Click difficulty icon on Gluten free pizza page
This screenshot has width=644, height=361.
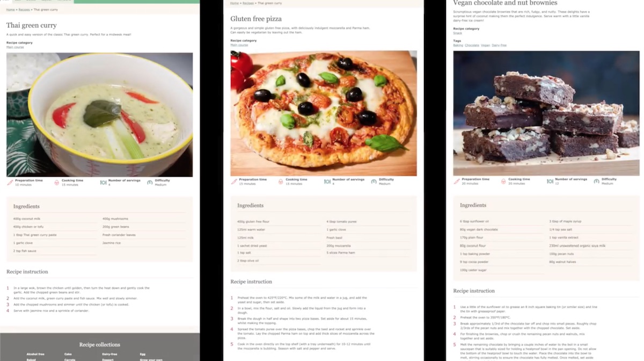click(x=374, y=182)
